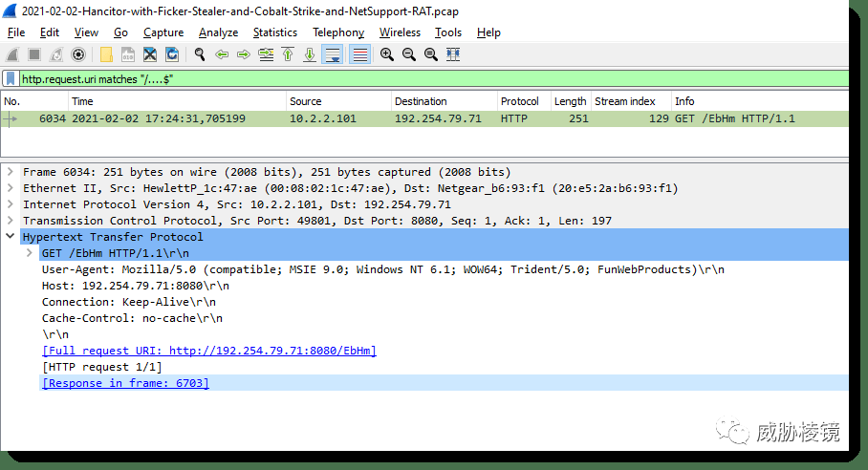
Task: Click the Wireshark app icon in title bar
Action: 10,11
